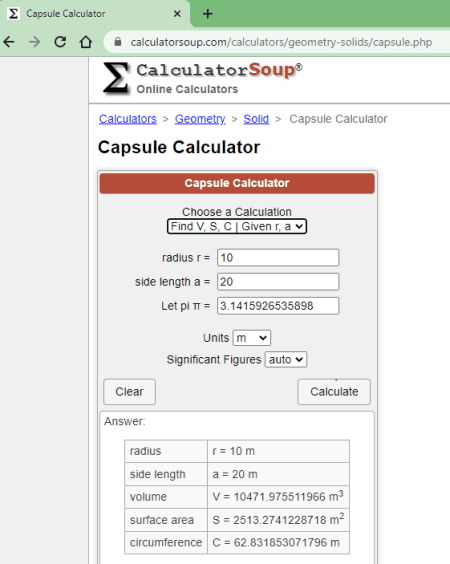
Task: Click the browser back arrow
Action: (x=9, y=42)
